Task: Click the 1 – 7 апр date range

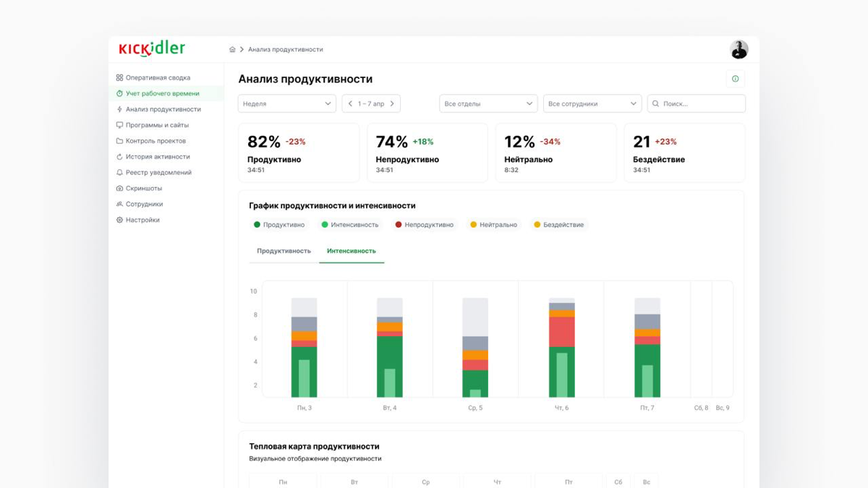Action: click(371, 104)
